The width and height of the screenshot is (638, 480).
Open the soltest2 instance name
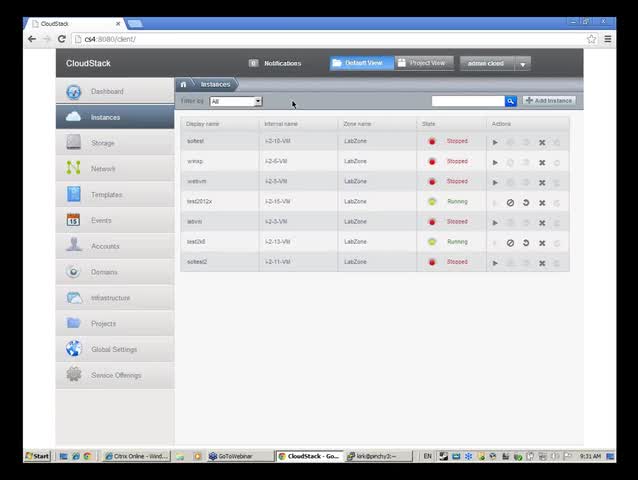197,262
